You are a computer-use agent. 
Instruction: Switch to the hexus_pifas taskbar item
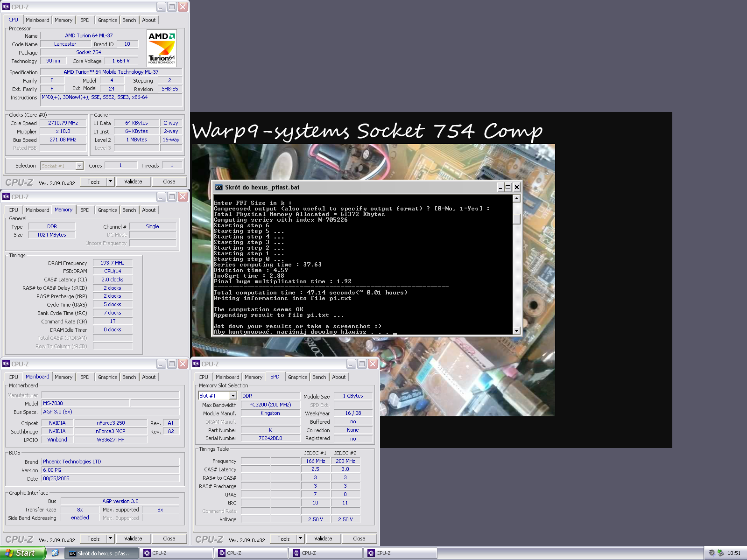coord(101,553)
